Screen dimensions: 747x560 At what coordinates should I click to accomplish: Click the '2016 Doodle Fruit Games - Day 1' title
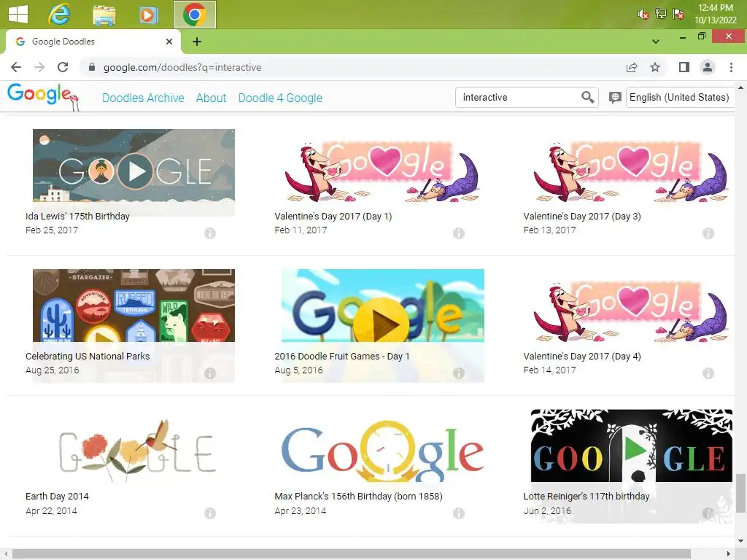[342, 356]
